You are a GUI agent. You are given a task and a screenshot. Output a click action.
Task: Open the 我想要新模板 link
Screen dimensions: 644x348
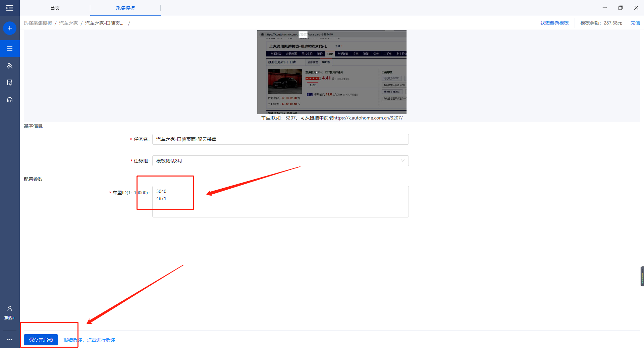tap(554, 23)
